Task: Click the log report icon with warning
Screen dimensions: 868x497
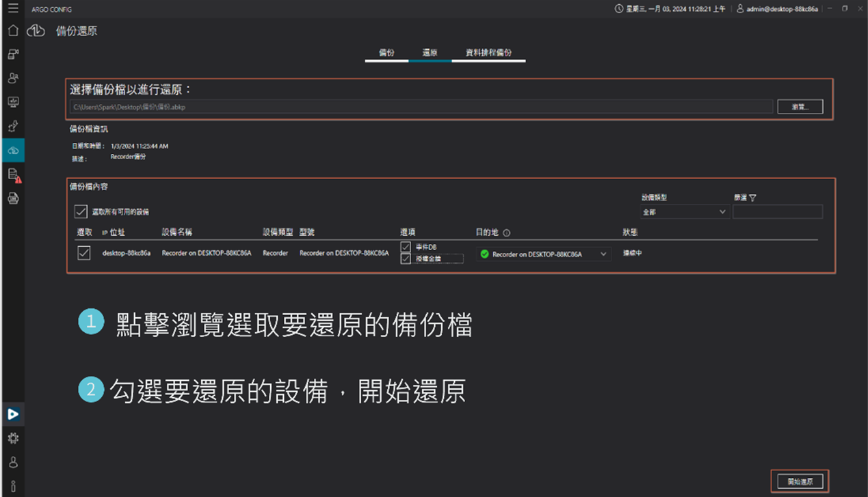Action: pyautogui.click(x=14, y=175)
